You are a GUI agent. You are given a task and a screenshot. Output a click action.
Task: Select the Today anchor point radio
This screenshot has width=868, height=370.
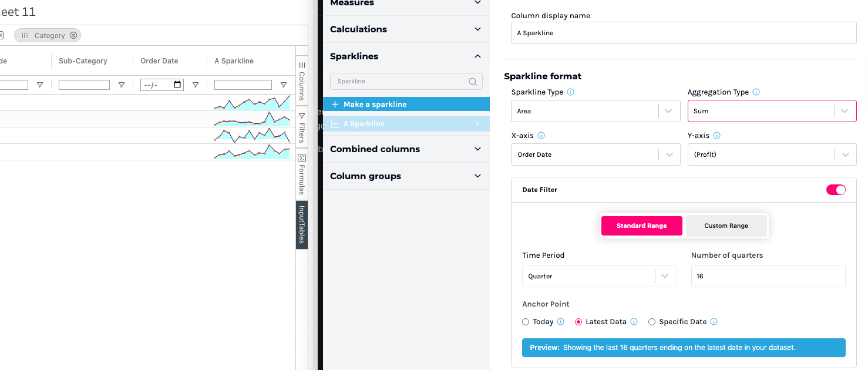click(526, 322)
